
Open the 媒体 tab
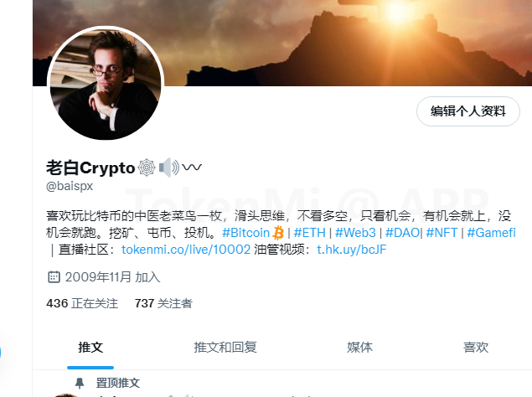coord(359,347)
